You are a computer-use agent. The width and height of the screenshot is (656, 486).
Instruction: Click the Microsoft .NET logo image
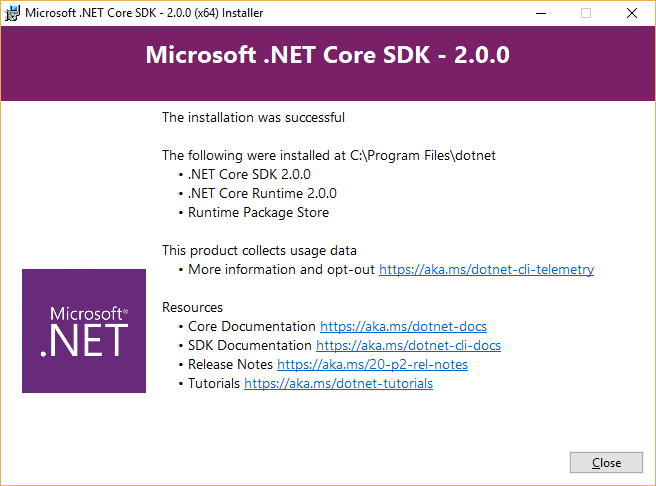click(84, 331)
